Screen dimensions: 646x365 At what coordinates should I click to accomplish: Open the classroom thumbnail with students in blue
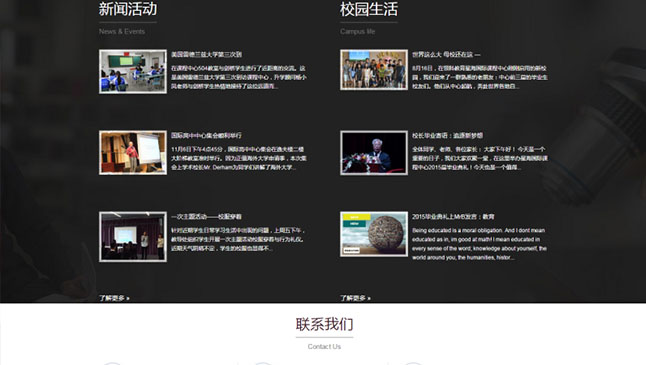133,71
